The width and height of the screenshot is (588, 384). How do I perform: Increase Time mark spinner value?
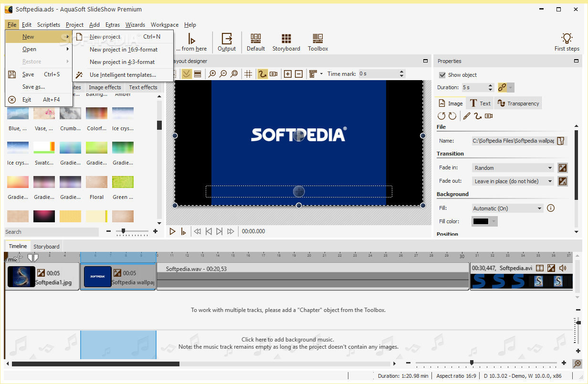(401, 72)
